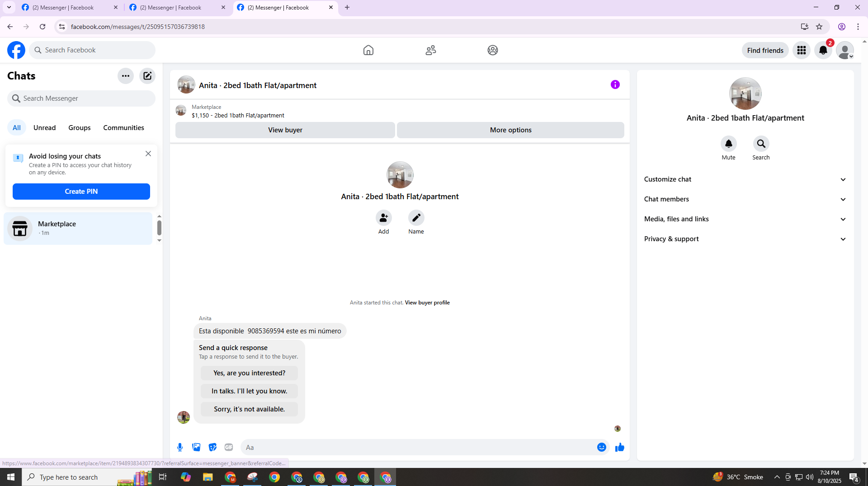Expand Privacy & support section
868x486 pixels.
(x=745, y=239)
